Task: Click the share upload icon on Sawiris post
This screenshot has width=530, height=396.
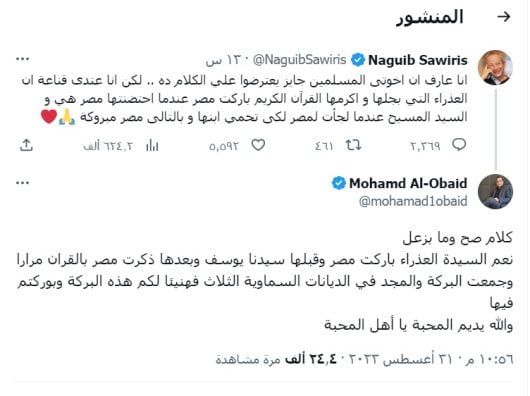Action: pyautogui.click(x=26, y=145)
